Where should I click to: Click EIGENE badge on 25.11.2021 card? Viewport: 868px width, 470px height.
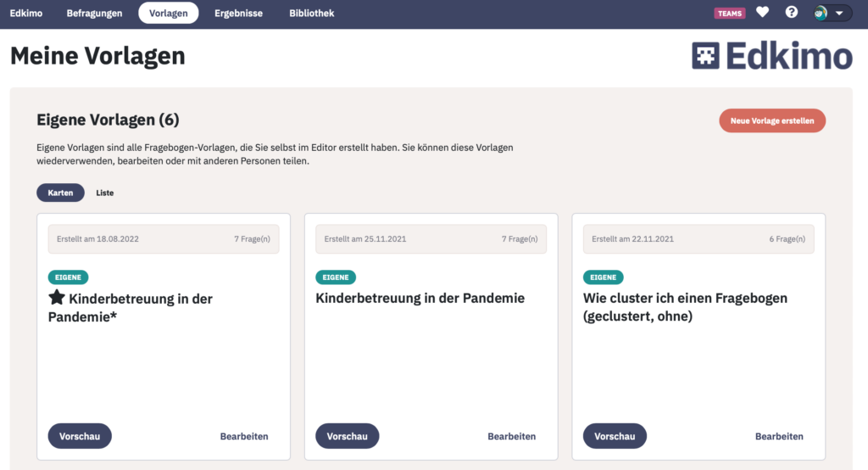(x=336, y=277)
